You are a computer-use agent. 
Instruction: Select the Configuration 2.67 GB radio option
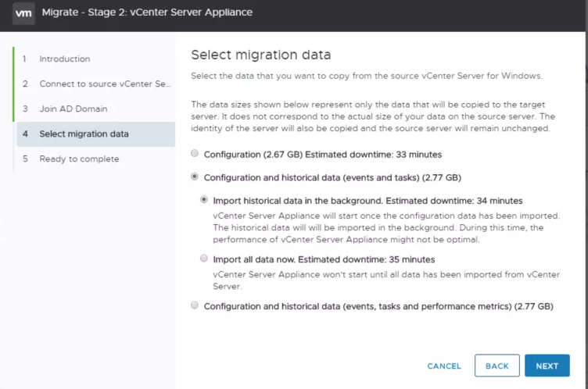pyautogui.click(x=195, y=153)
